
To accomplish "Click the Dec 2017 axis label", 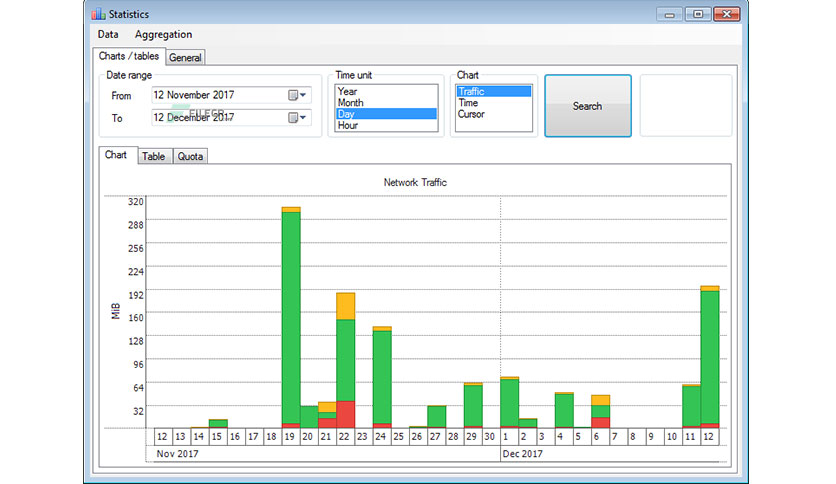I will [522, 454].
